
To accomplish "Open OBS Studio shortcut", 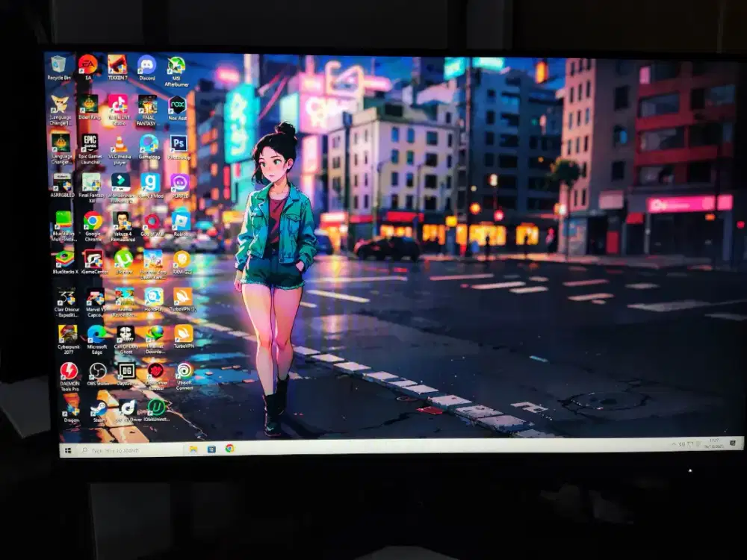I will tap(98, 371).
